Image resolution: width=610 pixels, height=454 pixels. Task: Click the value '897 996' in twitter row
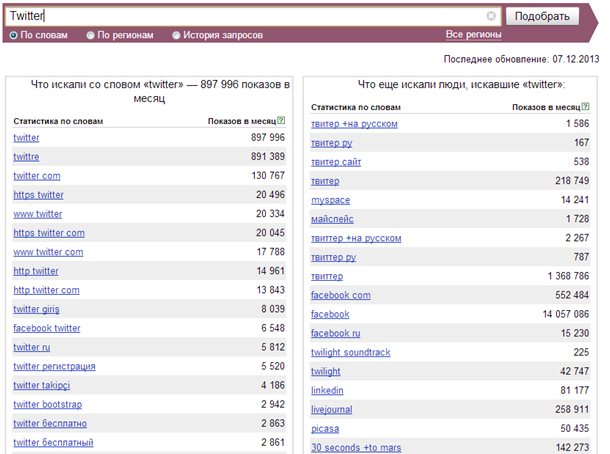click(x=268, y=138)
